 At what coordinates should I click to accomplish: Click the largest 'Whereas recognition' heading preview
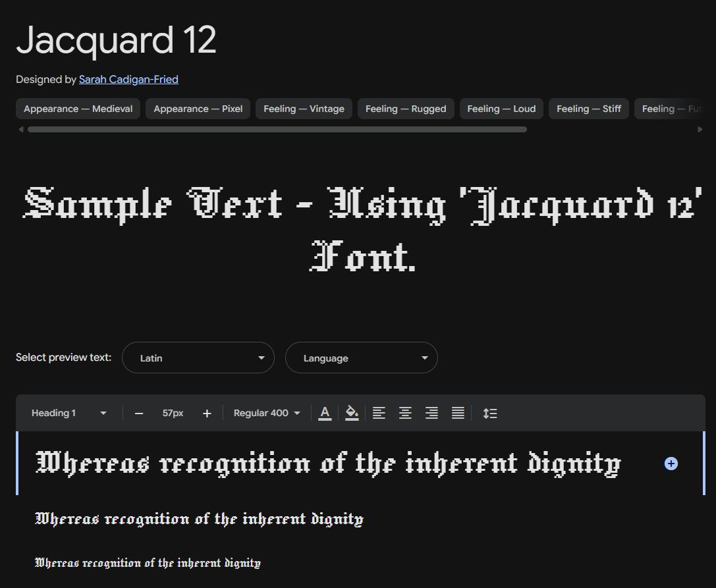click(328, 464)
